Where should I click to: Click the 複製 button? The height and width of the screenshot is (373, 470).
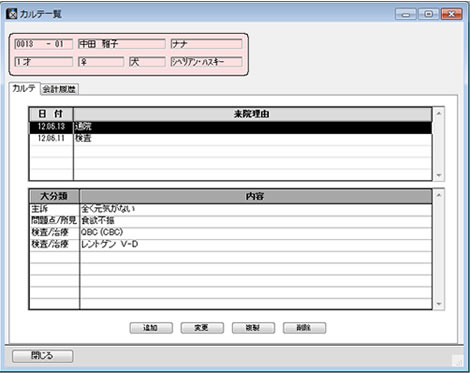pos(253,328)
